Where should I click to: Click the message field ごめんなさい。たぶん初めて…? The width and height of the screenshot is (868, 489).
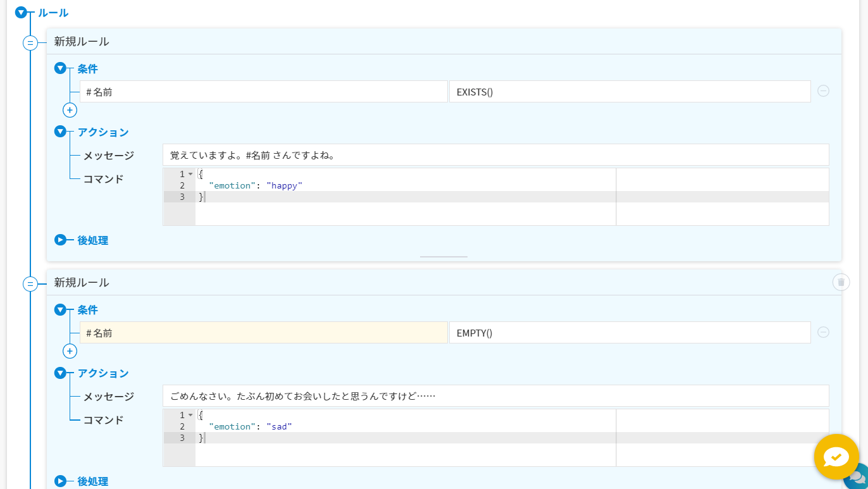[x=496, y=396]
